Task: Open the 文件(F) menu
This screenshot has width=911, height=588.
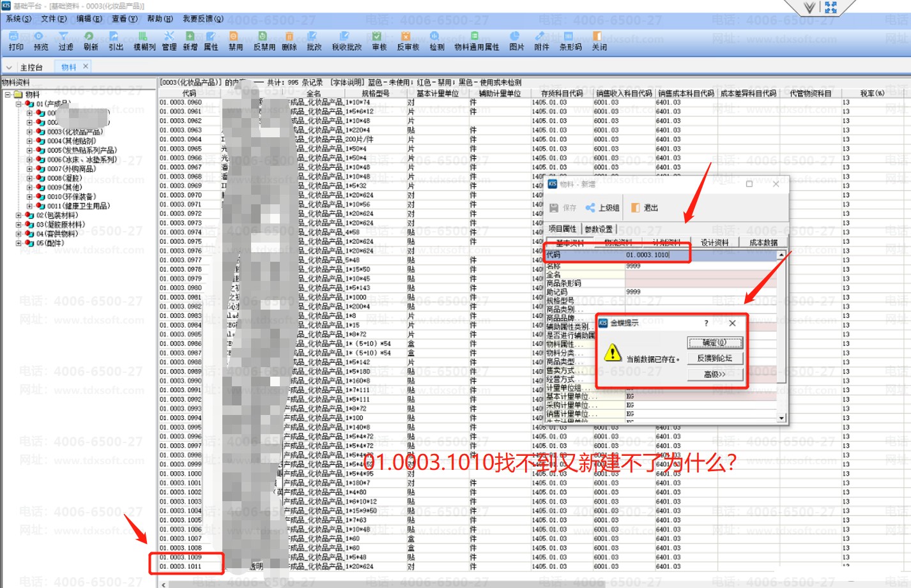Action: 53,19
